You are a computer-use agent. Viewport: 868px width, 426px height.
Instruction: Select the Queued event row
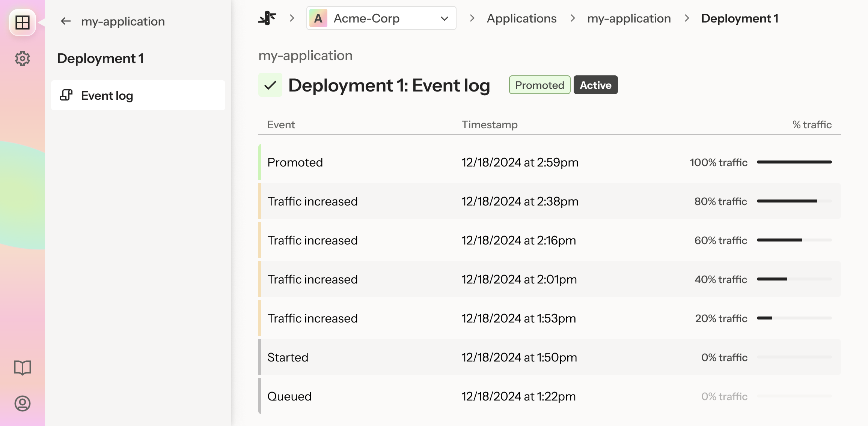(550, 396)
